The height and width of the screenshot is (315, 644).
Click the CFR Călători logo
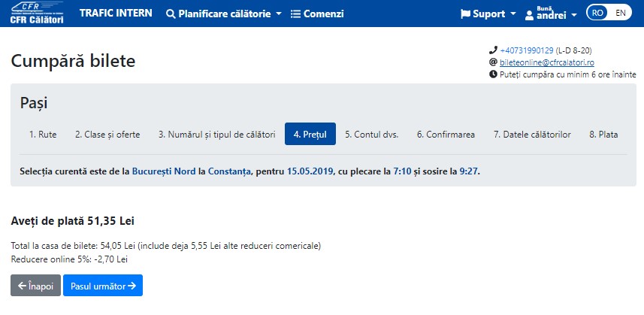click(37, 13)
